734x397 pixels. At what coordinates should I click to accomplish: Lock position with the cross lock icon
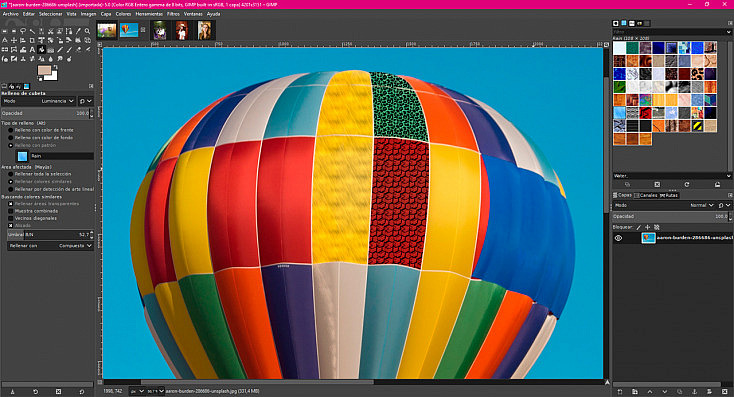(648, 227)
